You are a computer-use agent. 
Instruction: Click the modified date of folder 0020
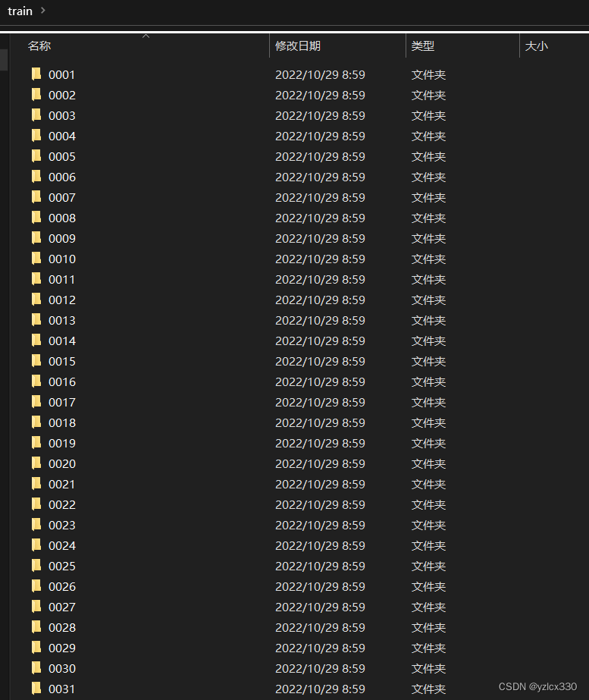pos(320,464)
